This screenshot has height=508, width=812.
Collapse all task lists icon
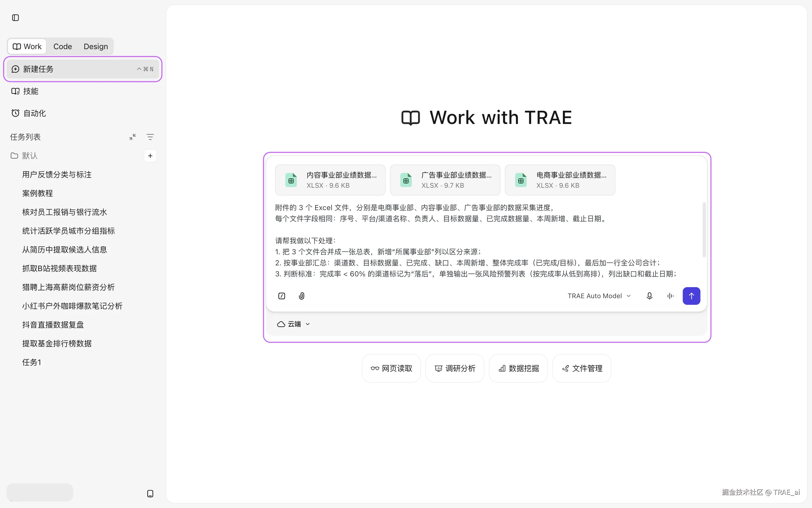[132, 137]
